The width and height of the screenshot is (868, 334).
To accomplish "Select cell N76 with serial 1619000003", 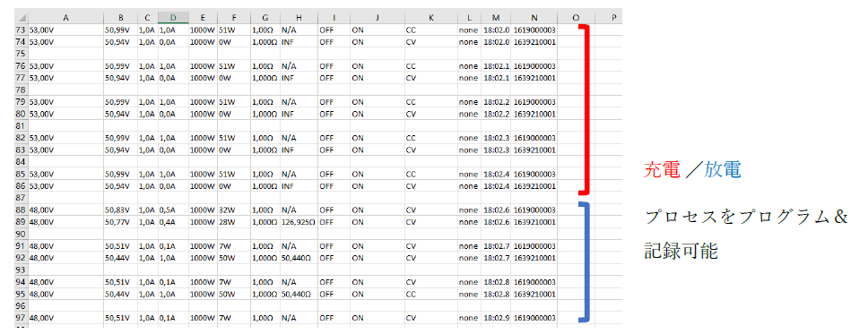I will [534, 65].
